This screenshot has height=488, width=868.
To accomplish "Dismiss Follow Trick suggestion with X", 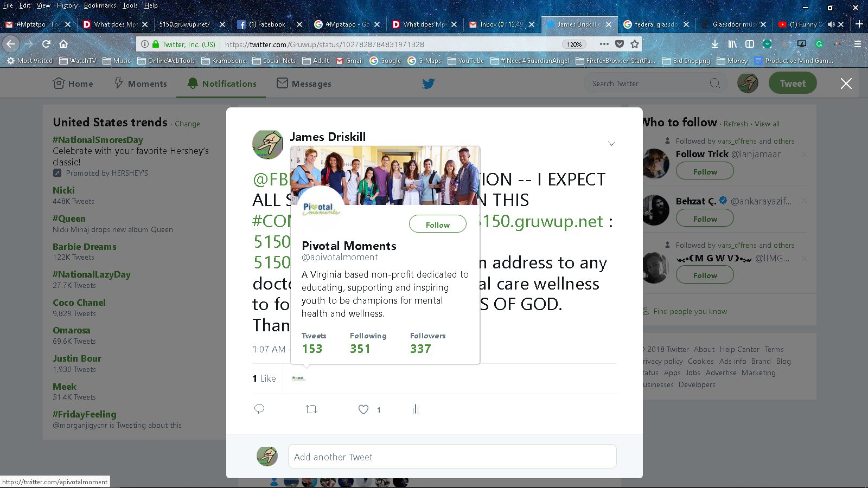I will click(804, 155).
